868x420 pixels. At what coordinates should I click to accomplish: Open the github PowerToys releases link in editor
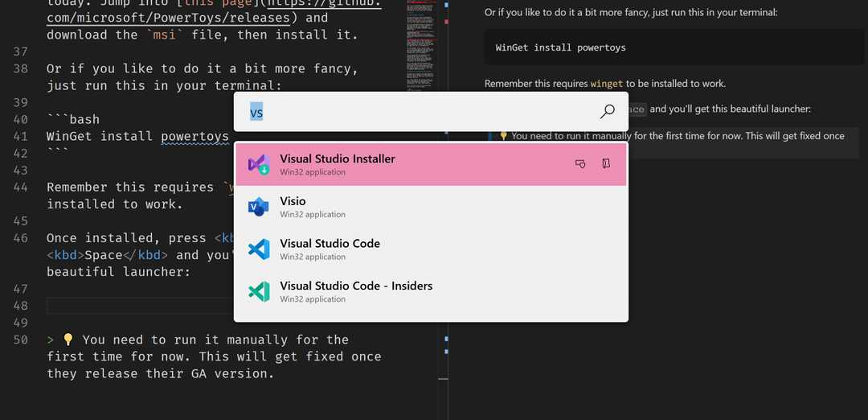click(214, 11)
